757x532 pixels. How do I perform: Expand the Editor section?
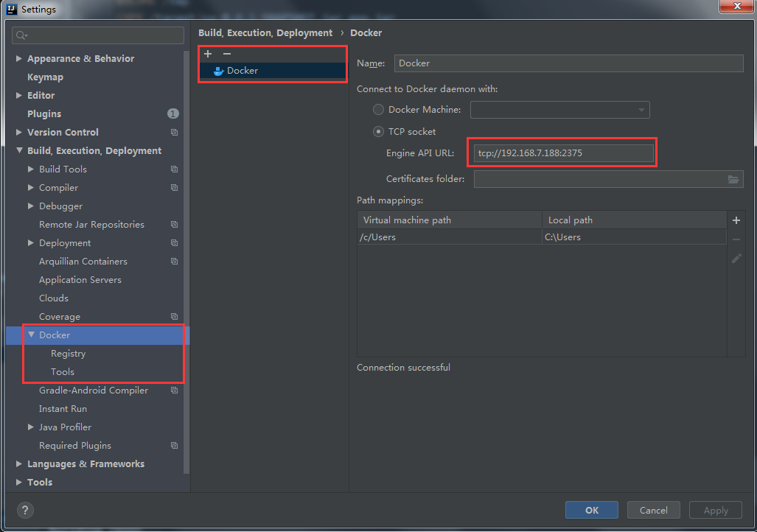pyautogui.click(x=19, y=95)
